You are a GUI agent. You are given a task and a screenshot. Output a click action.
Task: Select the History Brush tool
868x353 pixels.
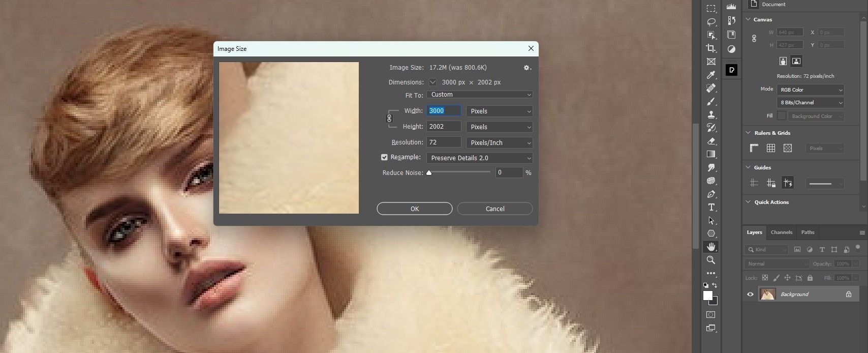(x=711, y=128)
